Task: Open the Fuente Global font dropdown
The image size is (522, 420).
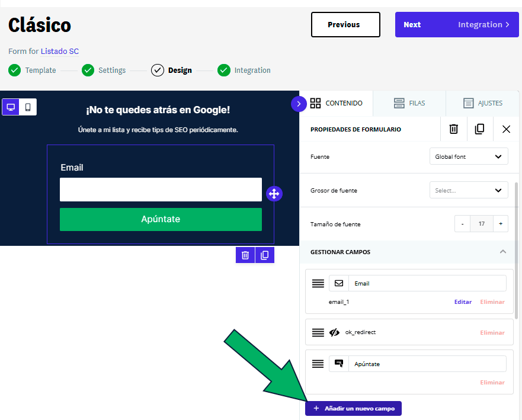Action: pos(468,157)
